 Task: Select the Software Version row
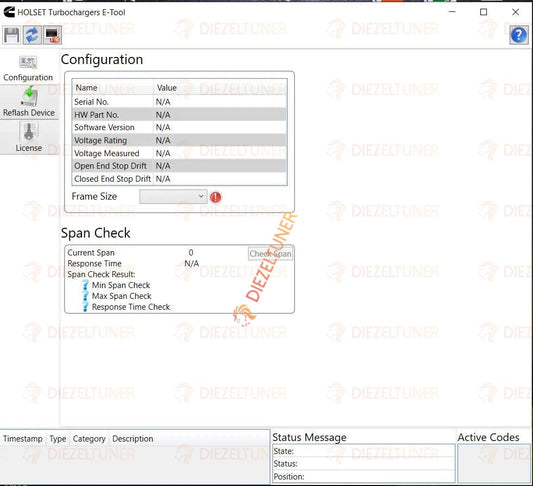pos(179,127)
